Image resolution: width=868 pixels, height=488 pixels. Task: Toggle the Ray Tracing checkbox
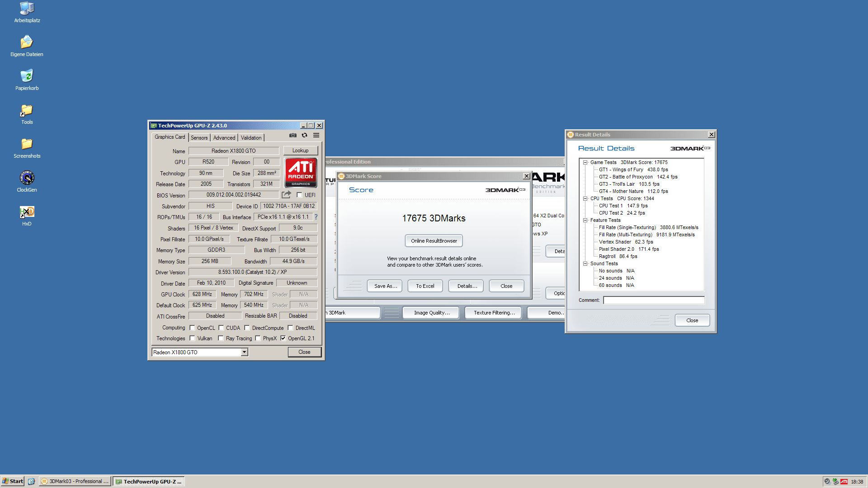click(221, 338)
